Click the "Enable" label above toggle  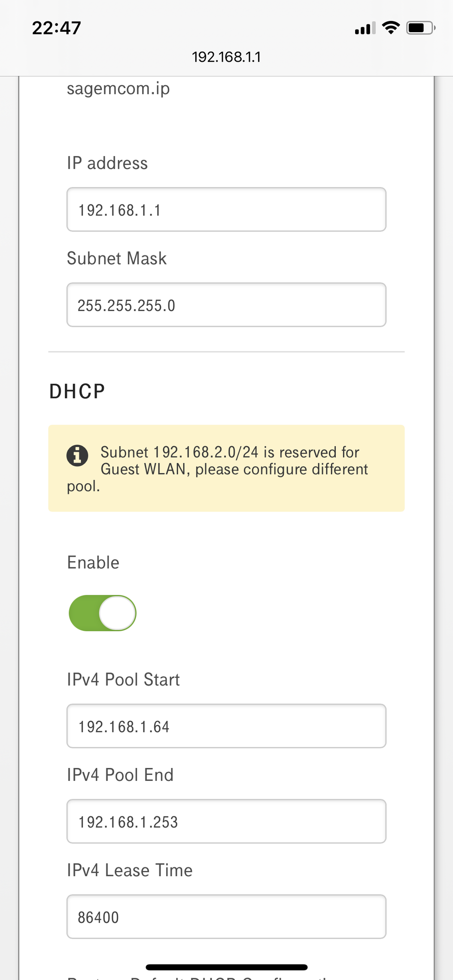pyautogui.click(x=93, y=563)
